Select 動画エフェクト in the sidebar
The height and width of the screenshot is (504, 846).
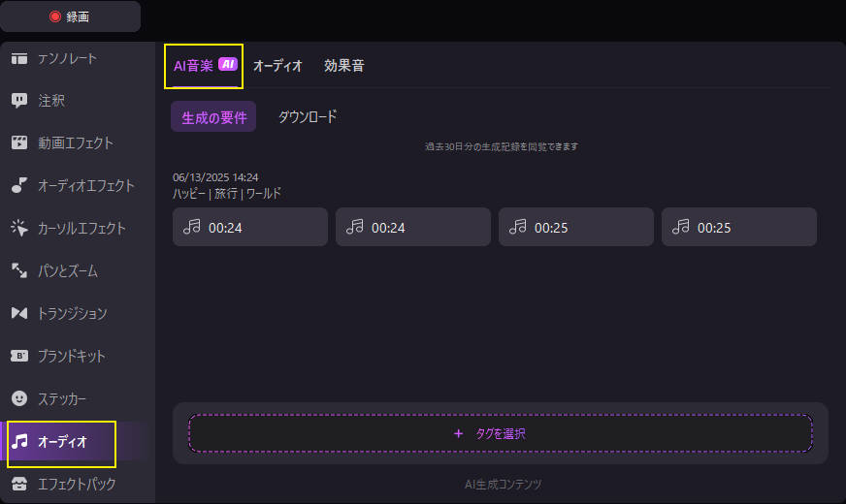(76, 142)
